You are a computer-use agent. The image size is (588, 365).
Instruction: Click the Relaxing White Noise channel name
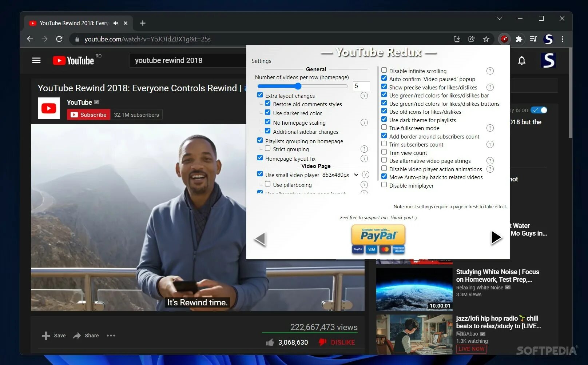click(480, 288)
